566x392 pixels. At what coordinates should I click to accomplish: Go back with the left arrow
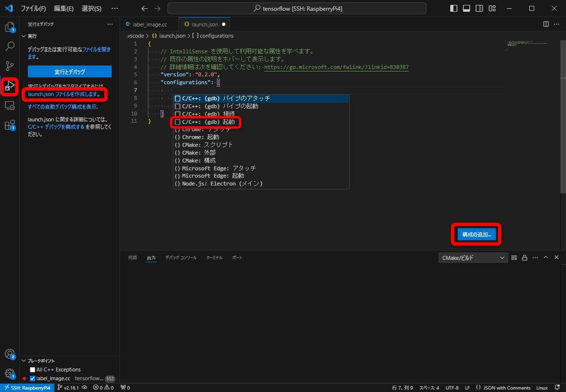(x=144, y=8)
